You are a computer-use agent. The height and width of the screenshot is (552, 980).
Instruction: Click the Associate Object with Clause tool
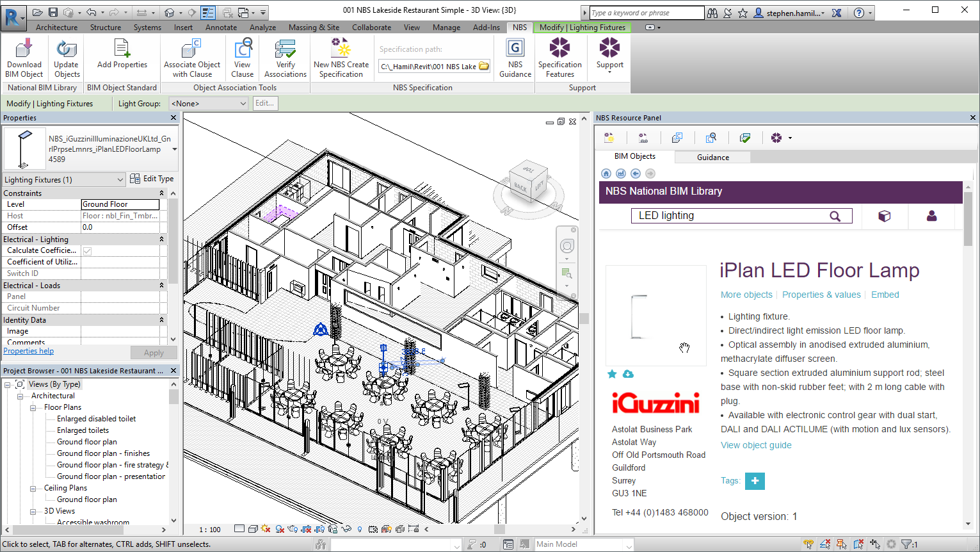click(191, 58)
